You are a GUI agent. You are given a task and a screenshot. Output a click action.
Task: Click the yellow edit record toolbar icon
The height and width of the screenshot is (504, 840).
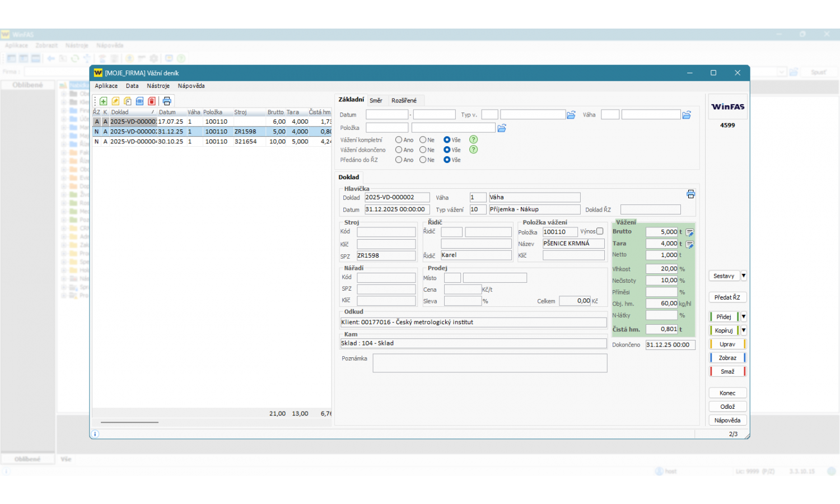115,101
